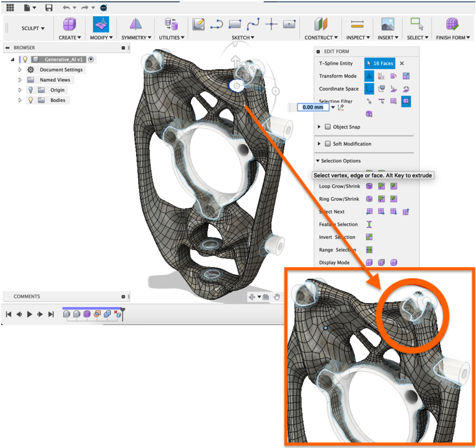Viewport: 476px width, 448px height.
Task: Click the Inspect measure icon
Action: click(357, 24)
